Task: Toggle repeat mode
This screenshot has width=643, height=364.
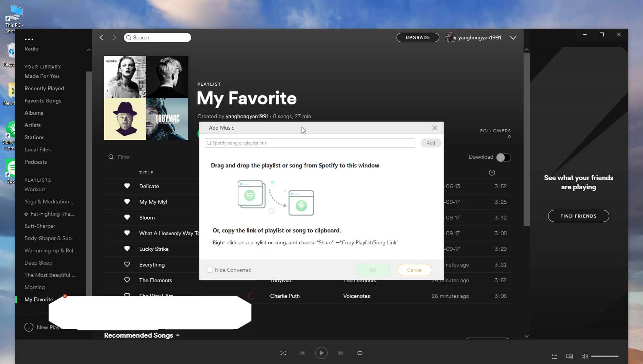Action: click(359, 353)
